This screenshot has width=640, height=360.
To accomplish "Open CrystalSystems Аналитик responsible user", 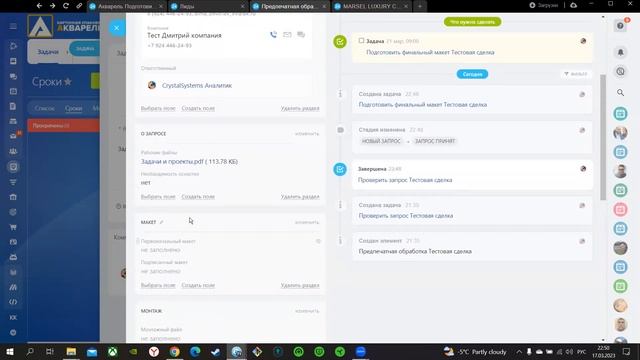I will coord(197,85).
